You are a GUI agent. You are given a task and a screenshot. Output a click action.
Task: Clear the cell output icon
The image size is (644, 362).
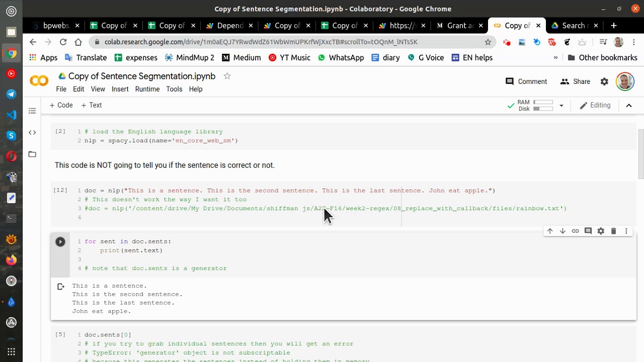pos(61,287)
